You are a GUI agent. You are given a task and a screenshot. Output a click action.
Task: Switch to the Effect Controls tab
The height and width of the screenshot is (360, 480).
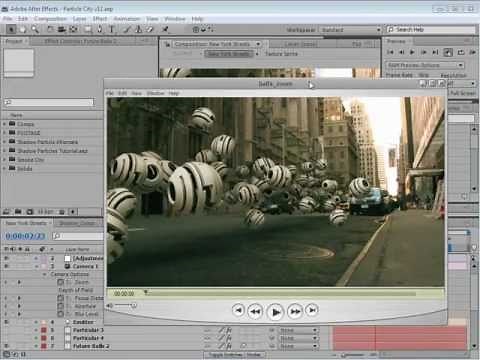tap(82, 41)
